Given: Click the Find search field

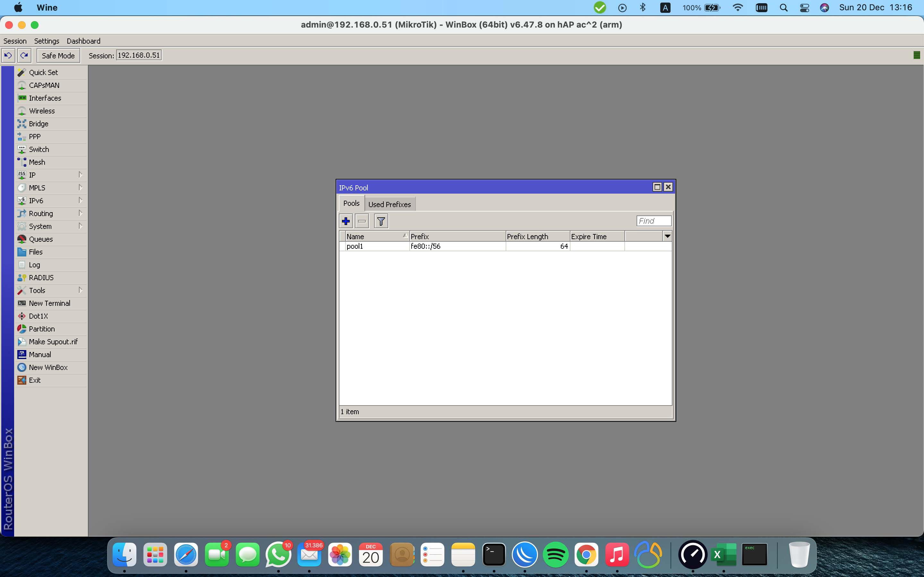Looking at the screenshot, I should (653, 221).
